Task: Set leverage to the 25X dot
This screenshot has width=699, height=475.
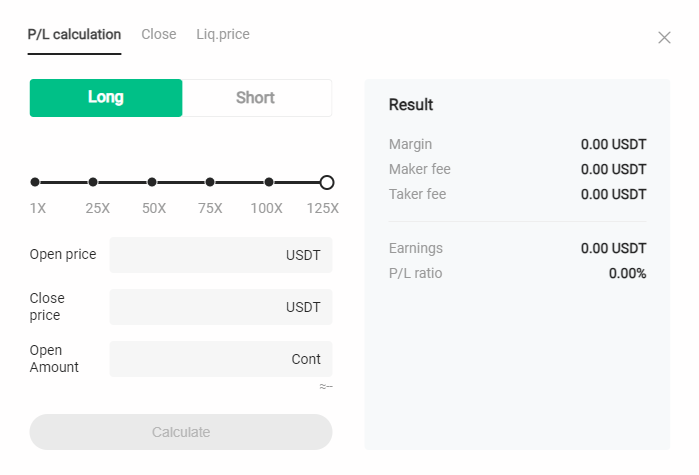Action: click(x=93, y=182)
